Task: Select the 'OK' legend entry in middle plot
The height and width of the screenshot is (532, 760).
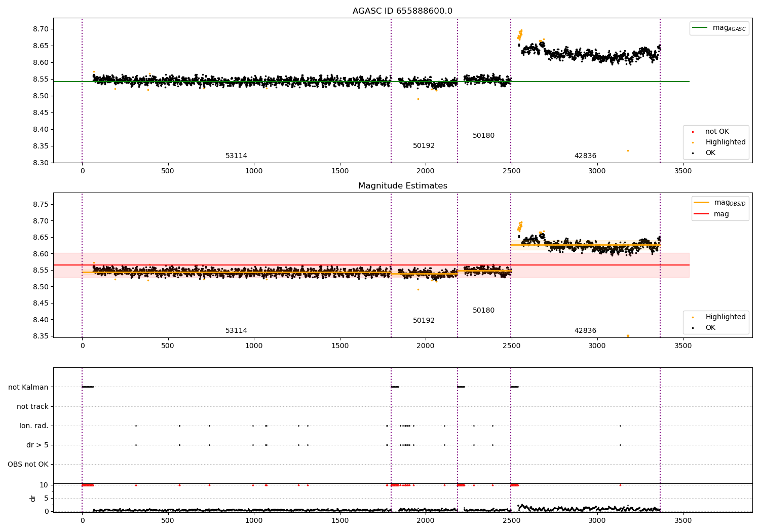Action: [710, 328]
